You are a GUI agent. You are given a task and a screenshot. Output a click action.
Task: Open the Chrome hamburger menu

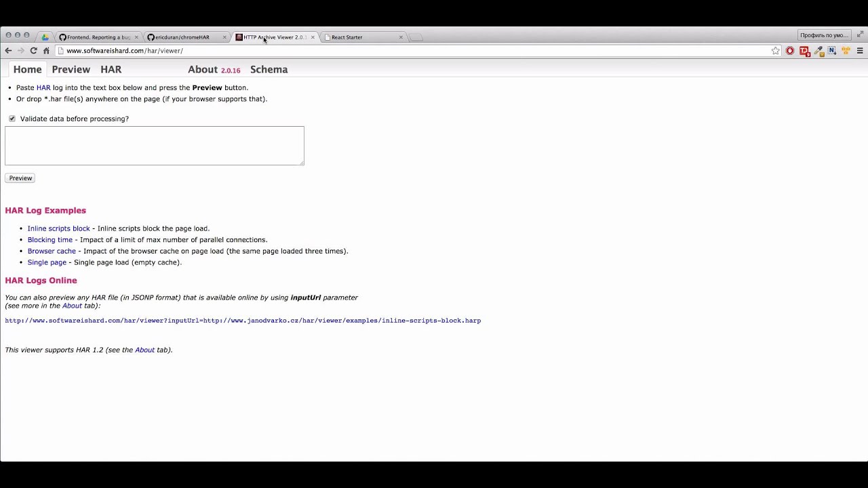pyautogui.click(x=860, y=51)
